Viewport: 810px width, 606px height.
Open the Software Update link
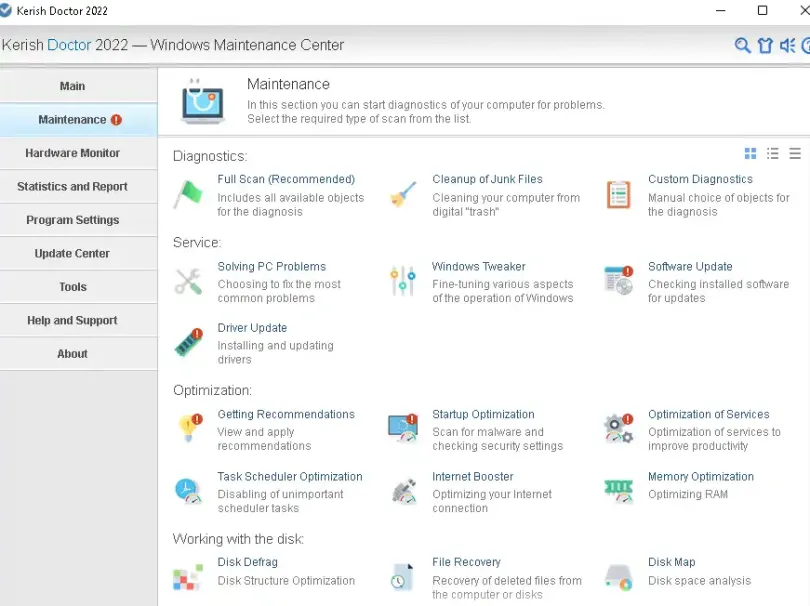coord(690,267)
